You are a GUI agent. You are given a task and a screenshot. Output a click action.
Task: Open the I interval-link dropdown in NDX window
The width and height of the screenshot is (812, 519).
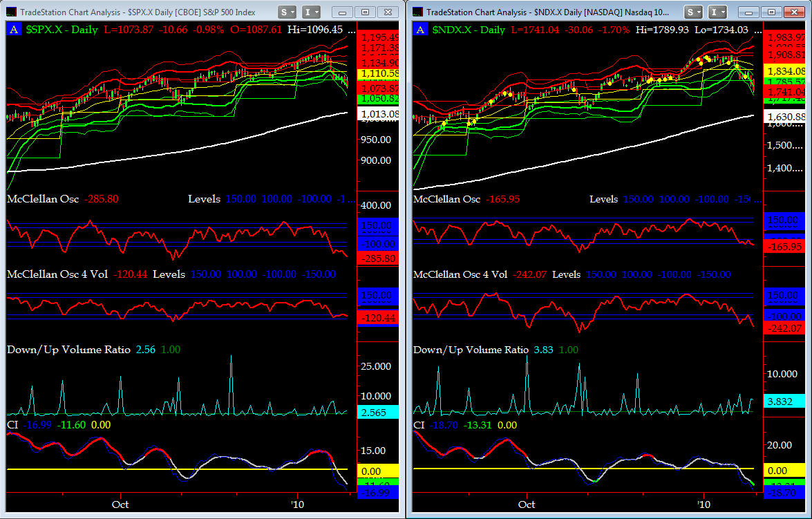click(718, 12)
